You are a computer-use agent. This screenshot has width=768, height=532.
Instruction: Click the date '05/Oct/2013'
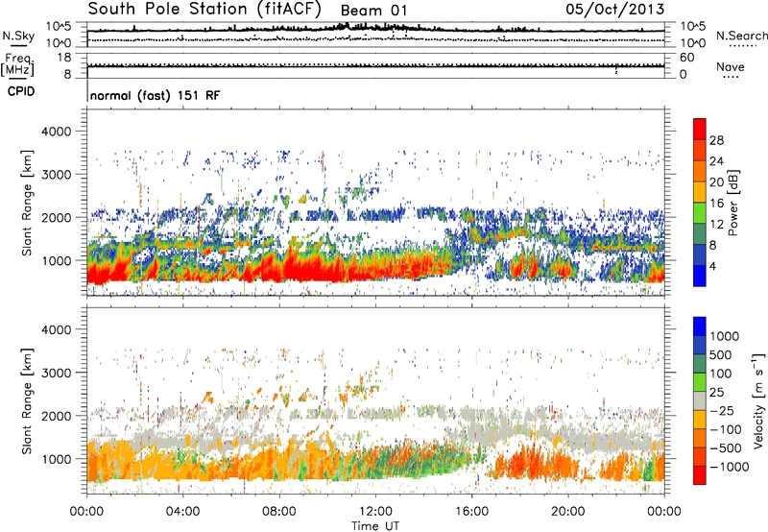pyautogui.click(x=615, y=9)
